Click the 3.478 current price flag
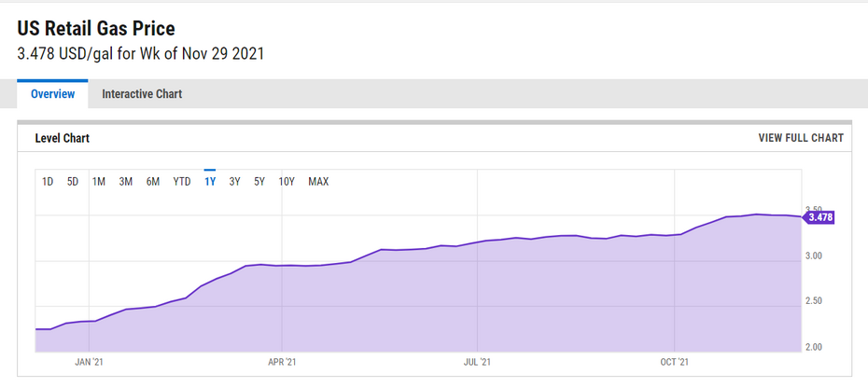This screenshot has height=387, width=868. (820, 217)
